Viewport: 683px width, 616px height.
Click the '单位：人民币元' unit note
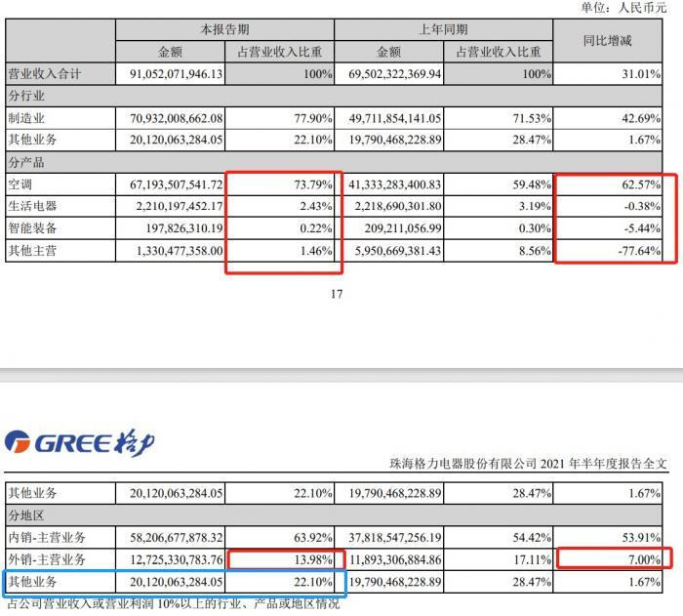623,7
